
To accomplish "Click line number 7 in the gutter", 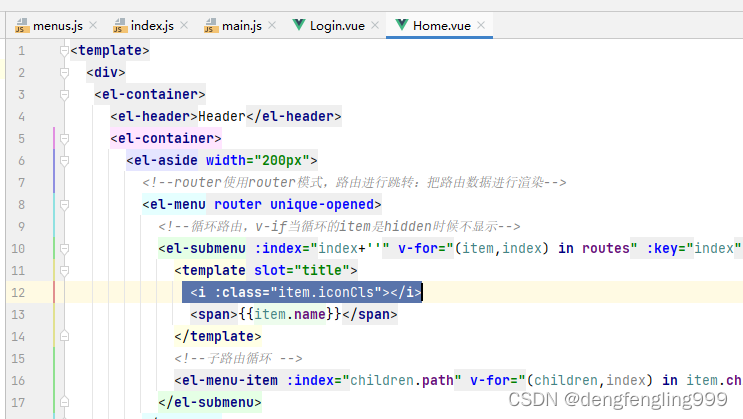I will point(21,182).
